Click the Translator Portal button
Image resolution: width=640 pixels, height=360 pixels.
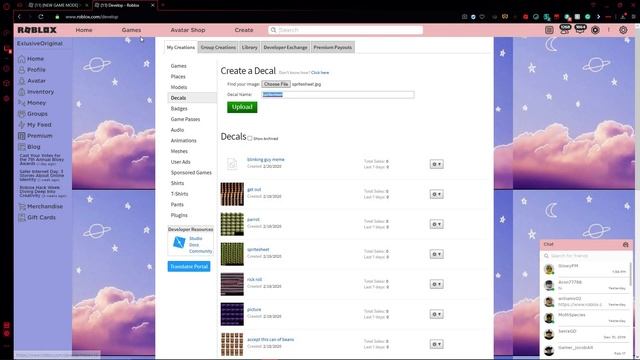189,267
